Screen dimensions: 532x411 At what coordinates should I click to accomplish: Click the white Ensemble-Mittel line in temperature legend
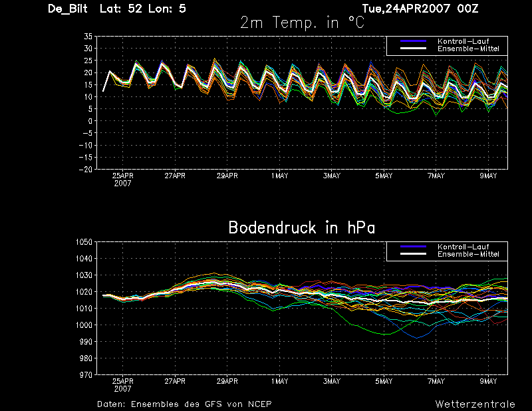[x=413, y=49]
